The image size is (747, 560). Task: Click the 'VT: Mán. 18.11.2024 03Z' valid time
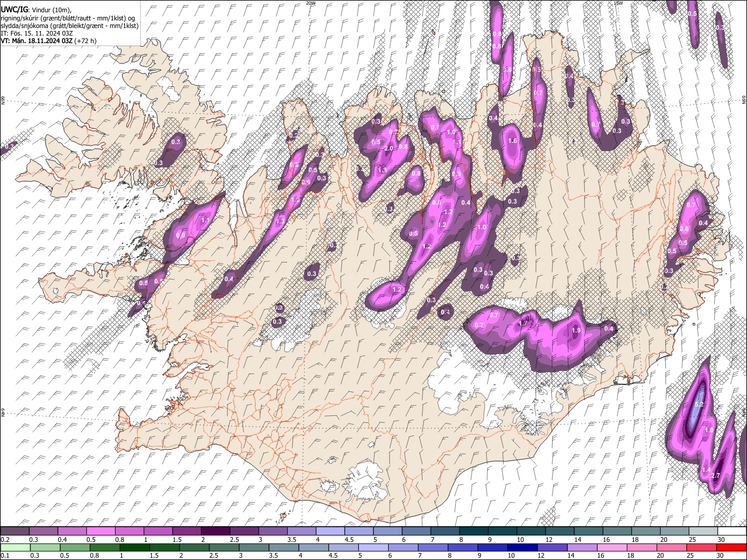coord(37,41)
